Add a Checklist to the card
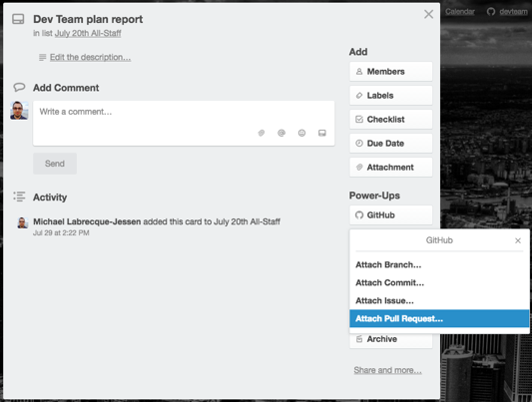Image resolution: width=532 pixels, height=402 pixels. [x=391, y=120]
